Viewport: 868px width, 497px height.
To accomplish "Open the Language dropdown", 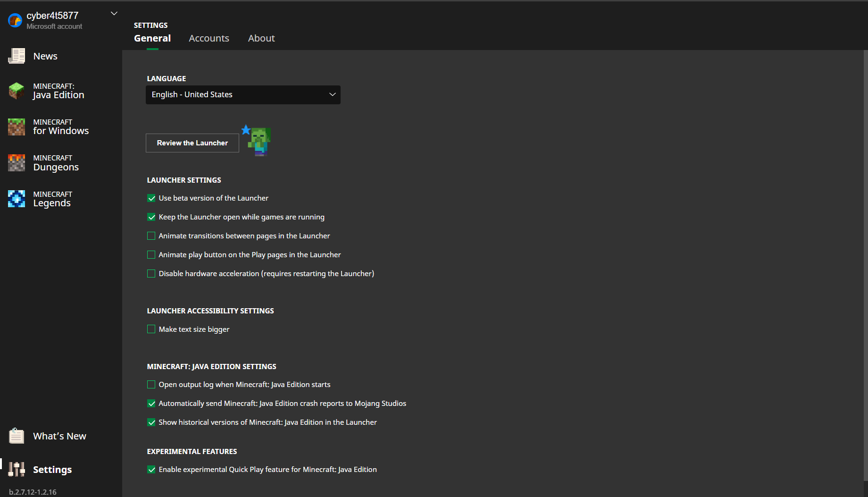I will tap(243, 95).
